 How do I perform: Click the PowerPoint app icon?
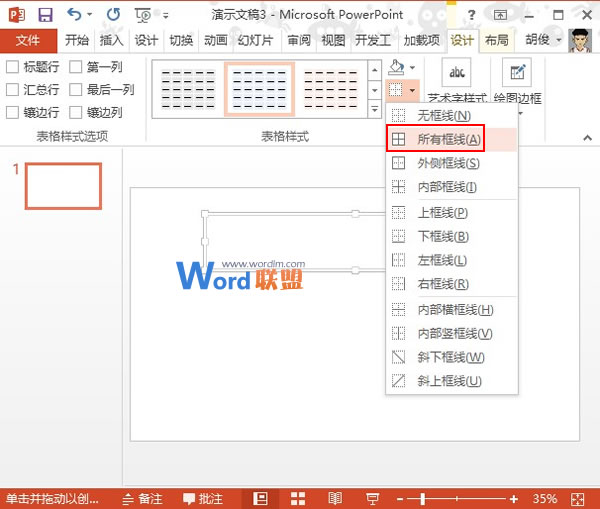click(17, 15)
